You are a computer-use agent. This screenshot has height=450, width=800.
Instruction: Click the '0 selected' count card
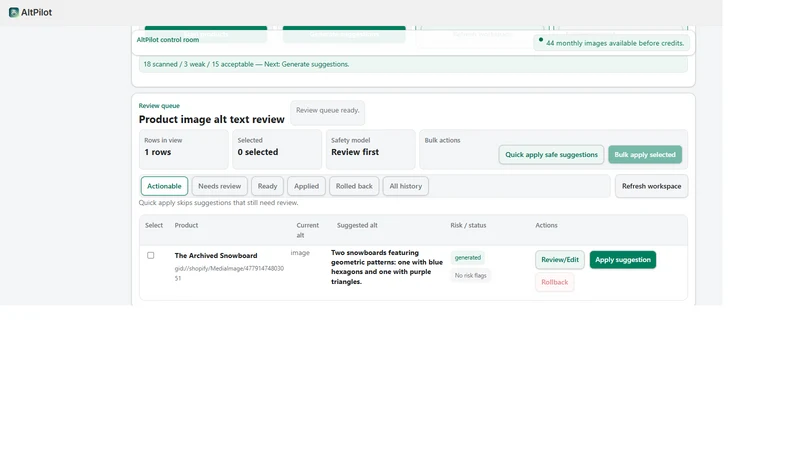pos(277,149)
